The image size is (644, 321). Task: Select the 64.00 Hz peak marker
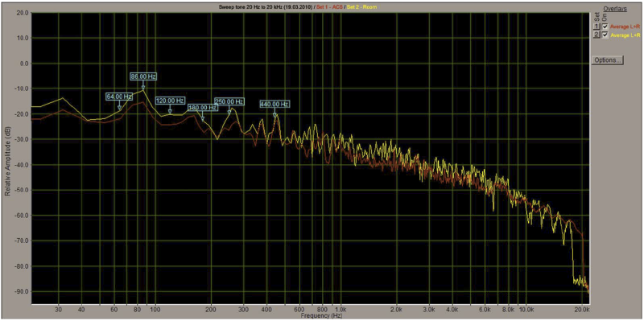pos(119,97)
